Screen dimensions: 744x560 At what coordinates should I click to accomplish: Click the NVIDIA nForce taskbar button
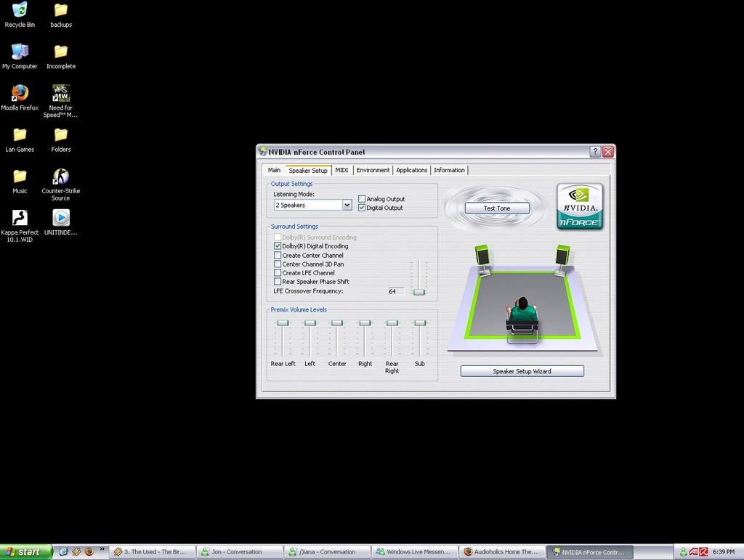click(x=590, y=552)
